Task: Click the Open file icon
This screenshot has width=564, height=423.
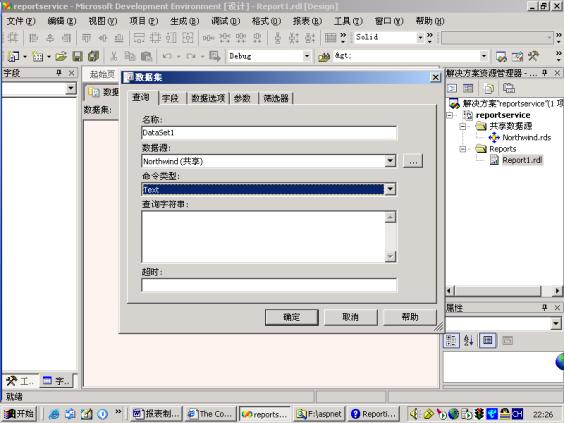Action: 61,56
